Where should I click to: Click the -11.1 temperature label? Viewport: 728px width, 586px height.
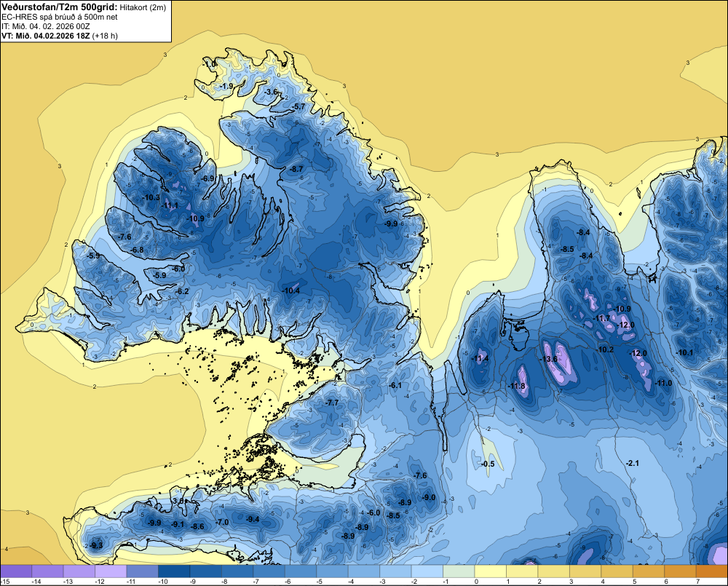(x=170, y=206)
